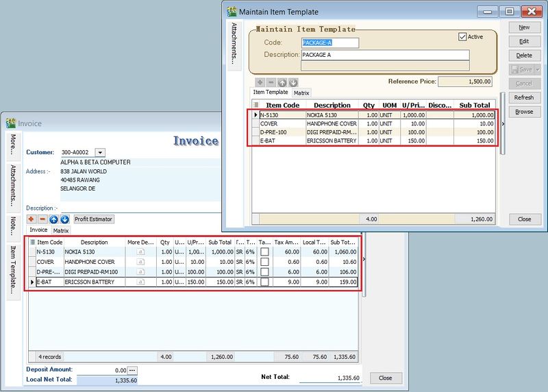Screen dimensions: 548x392
Task: Click the Browse button in Maintain Item Template
Action: click(x=524, y=112)
